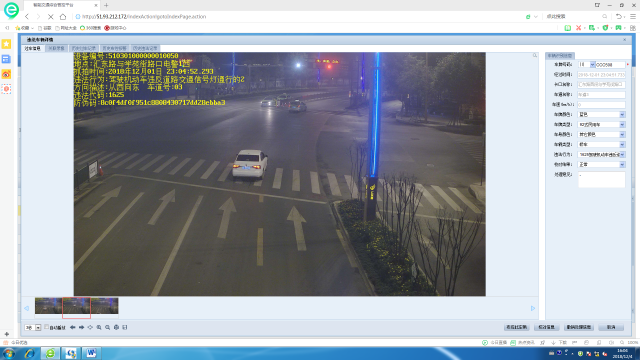
Task: Select the third snapshot thumbnail in the filmstrip
Action: (104, 306)
